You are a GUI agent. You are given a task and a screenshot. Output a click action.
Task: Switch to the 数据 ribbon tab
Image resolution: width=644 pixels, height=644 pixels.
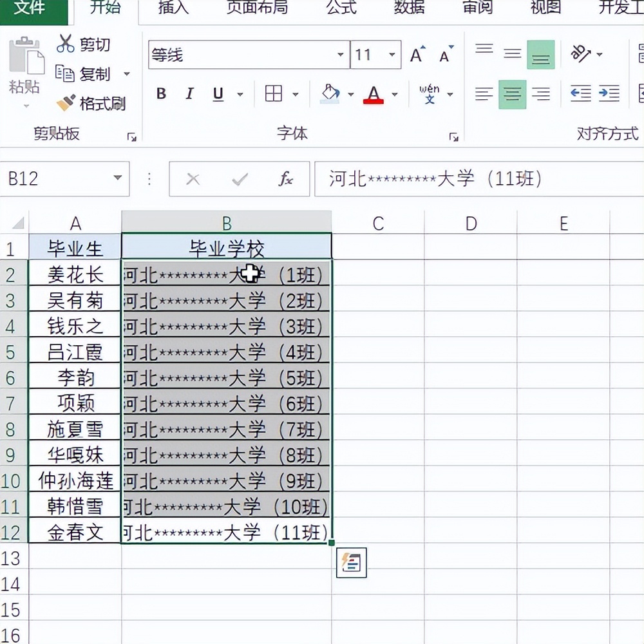pyautogui.click(x=408, y=9)
